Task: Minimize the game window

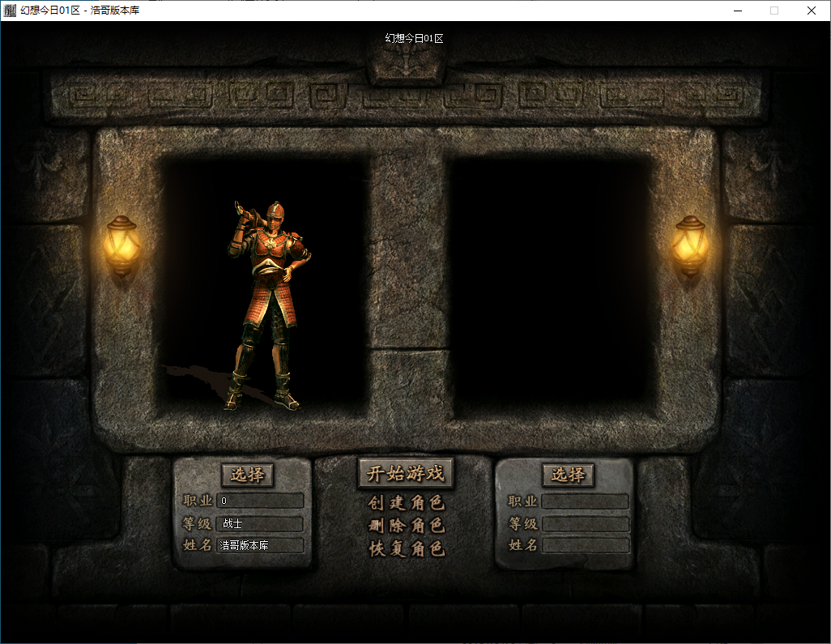Action: 738,11
